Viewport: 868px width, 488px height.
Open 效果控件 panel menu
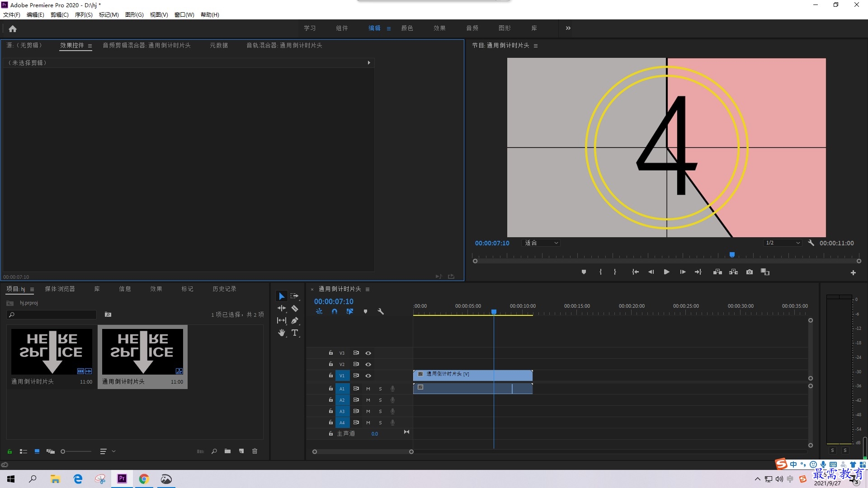(x=90, y=46)
